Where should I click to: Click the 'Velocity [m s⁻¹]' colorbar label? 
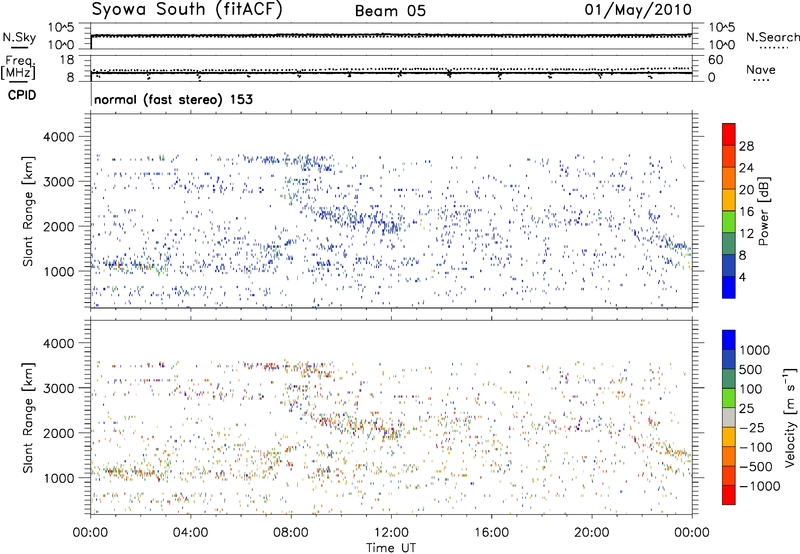(790, 417)
